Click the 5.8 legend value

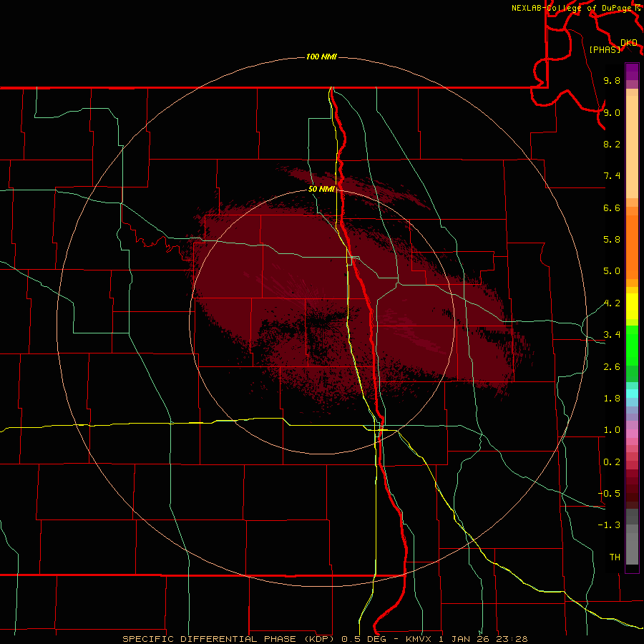pyautogui.click(x=612, y=239)
